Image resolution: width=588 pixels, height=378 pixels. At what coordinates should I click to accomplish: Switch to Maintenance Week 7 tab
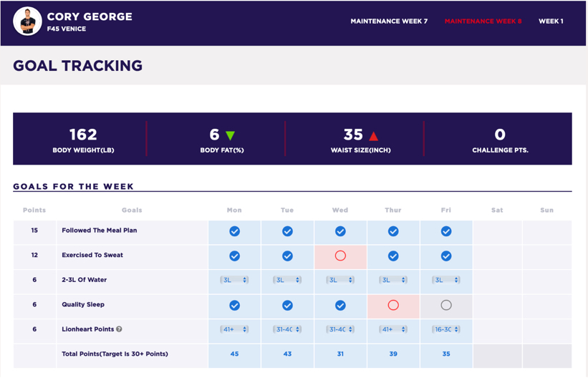389,21
